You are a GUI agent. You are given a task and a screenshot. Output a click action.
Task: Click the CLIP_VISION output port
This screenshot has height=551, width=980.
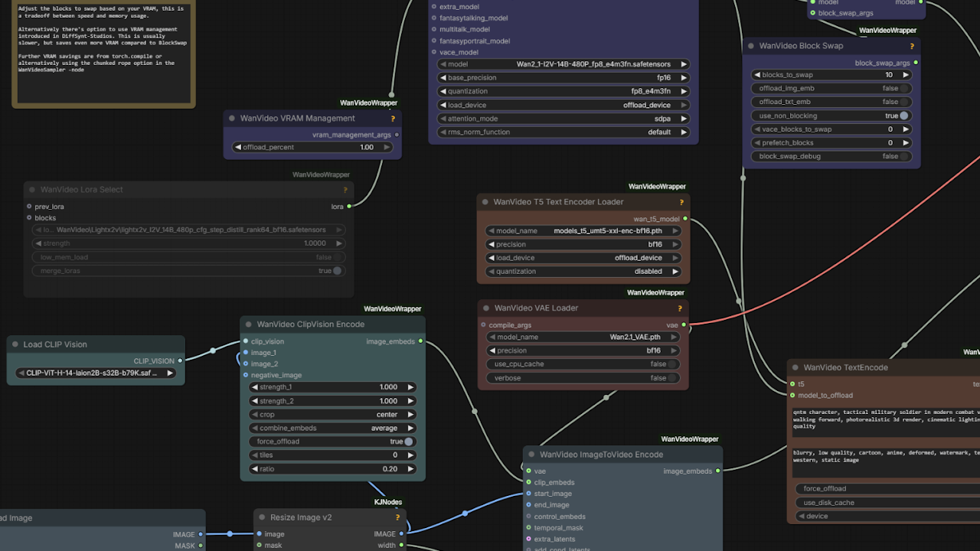click(x=181, y=360)
